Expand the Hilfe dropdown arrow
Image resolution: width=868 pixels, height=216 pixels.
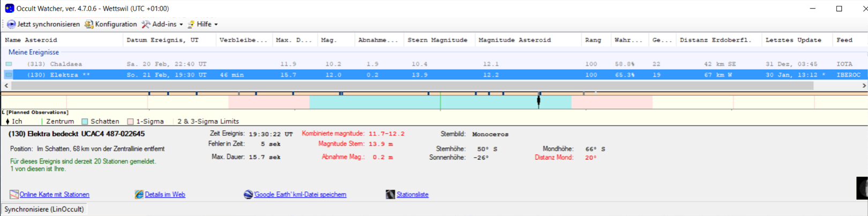click(x=216, y=25)
